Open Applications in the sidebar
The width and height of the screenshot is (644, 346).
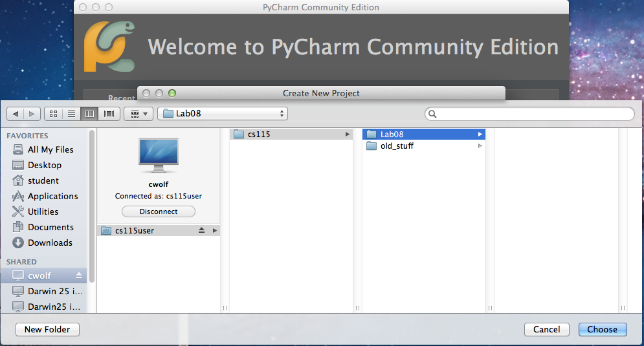tap(52, 196)
